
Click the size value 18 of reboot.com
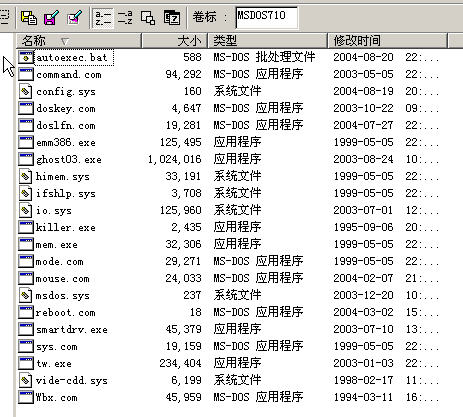(196, 312)
